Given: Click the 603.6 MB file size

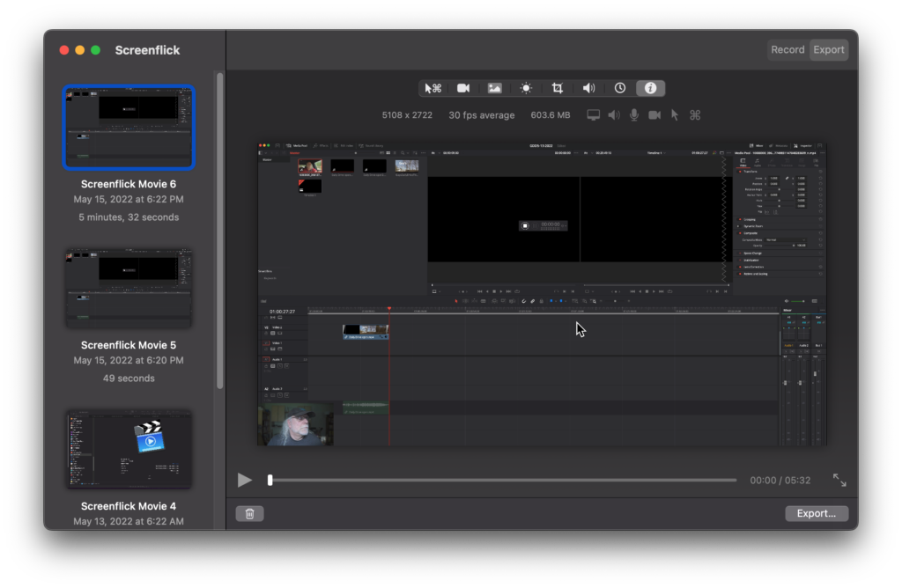Looking at the screenshot, I should pyautogui.click(x=551, y=115).
